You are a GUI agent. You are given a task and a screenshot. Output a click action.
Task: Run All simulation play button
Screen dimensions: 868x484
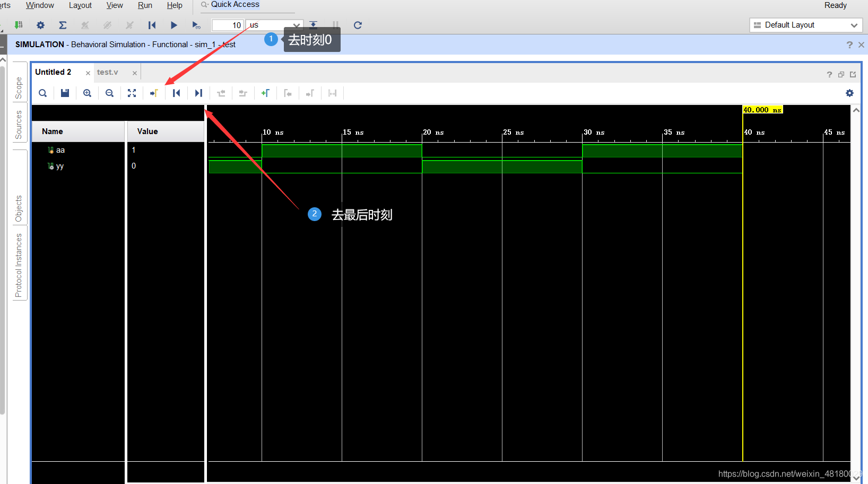click(x=174, y=25)
